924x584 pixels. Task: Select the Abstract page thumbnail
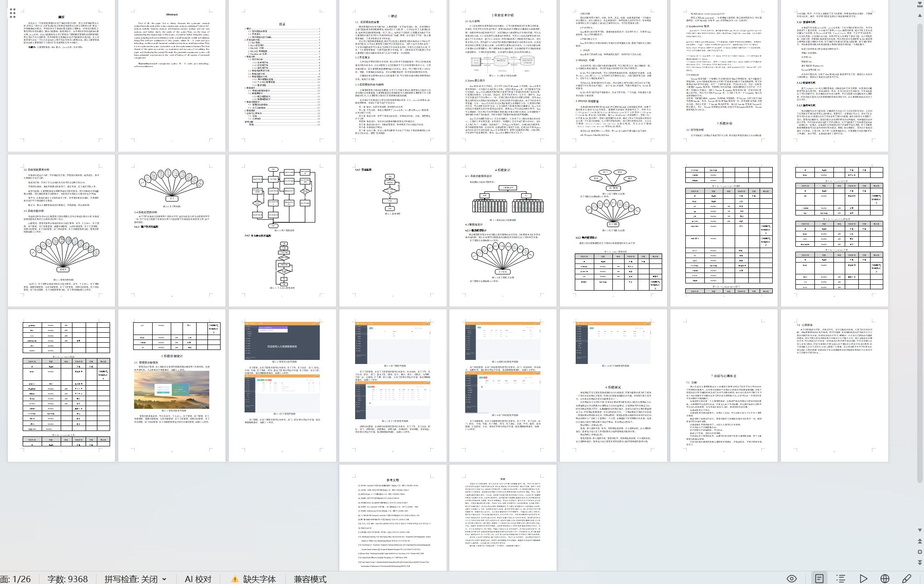tap(172, 76)
